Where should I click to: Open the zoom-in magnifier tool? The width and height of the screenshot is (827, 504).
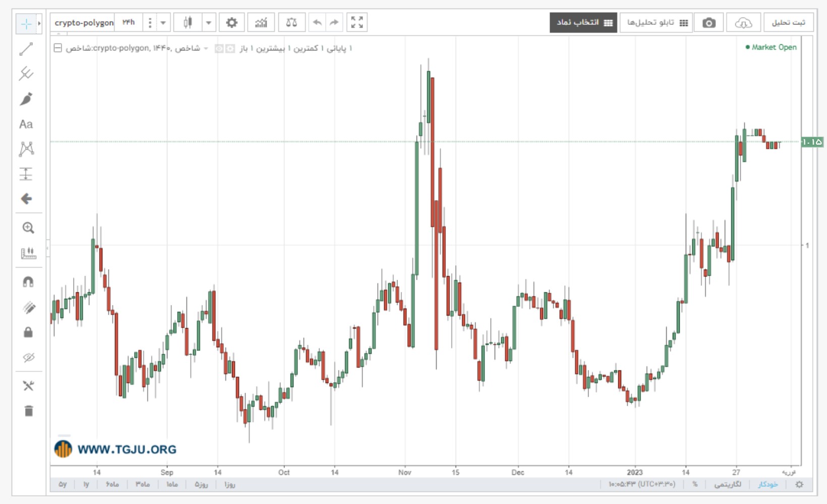28,228
